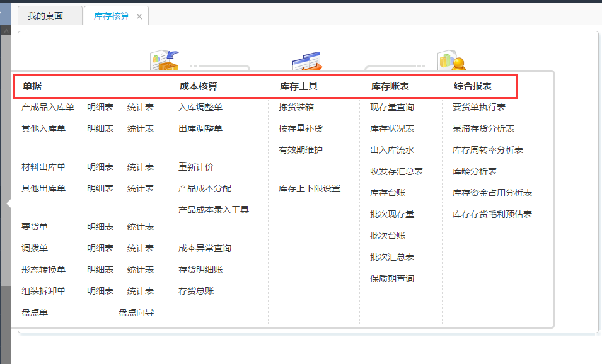Open 库存存货毛利预估表
Viewport: 602px width, 364px height.
492,214
